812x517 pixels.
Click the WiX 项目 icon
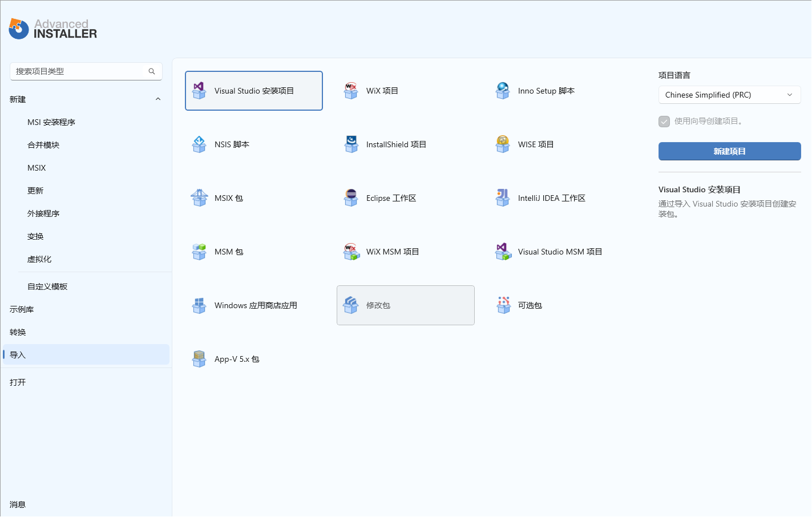(351, 91)
